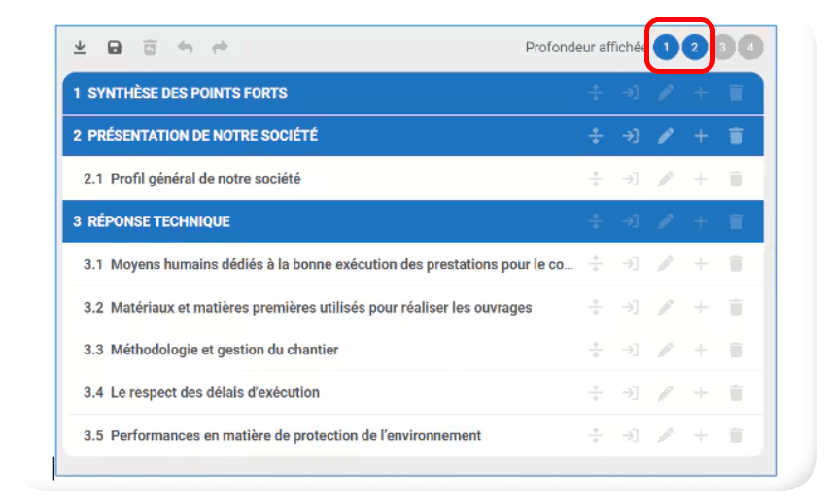The width and height of the screenshot is (830, 504).
Task: Click the redo arrow icon
Action: pos(220,48)
